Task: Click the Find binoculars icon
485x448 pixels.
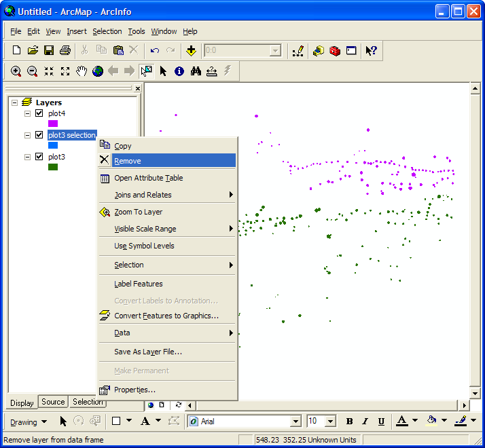Action: [x=196, y=71]
